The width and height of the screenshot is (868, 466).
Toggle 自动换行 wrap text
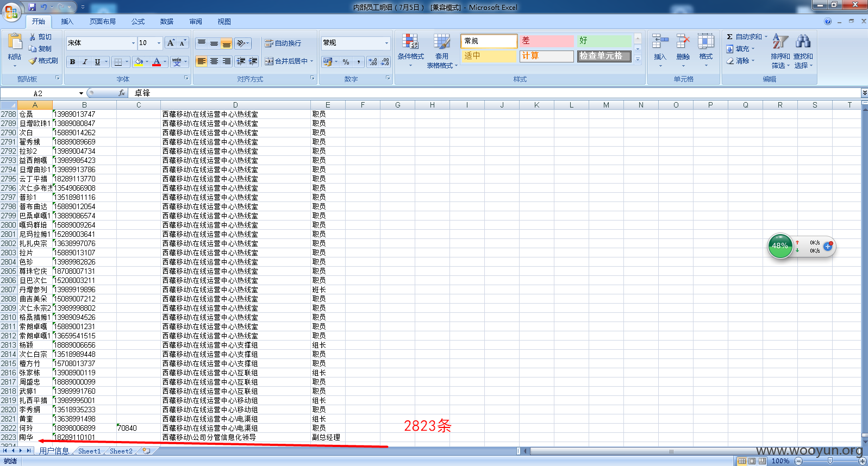(x=283, y=43)
